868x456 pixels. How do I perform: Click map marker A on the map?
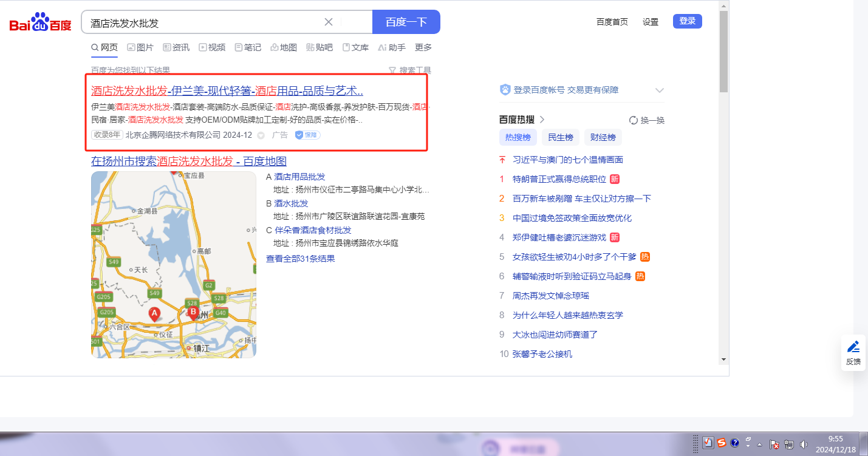154,313
